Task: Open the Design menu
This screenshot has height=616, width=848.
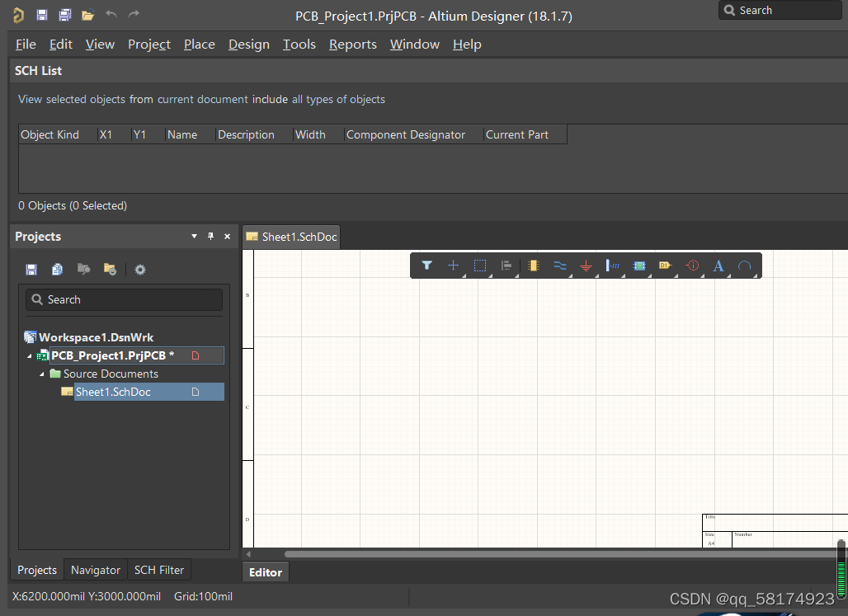Action: tap(248, 45)
